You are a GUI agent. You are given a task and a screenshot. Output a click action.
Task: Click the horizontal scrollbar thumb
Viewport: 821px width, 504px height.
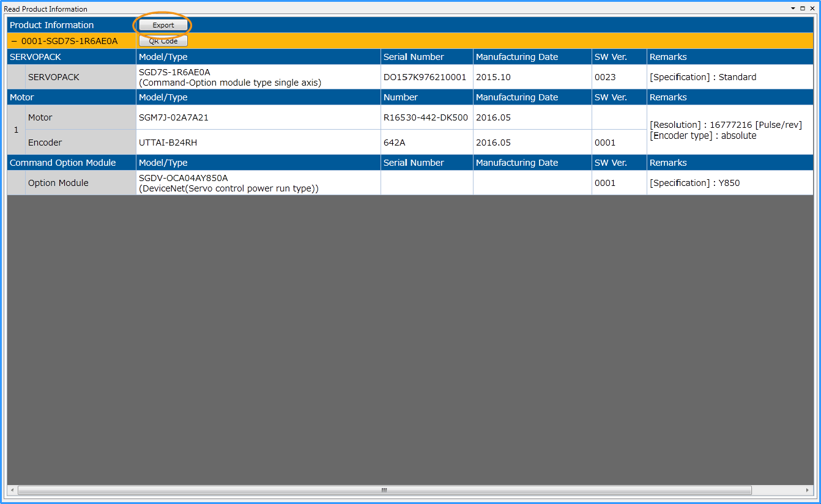click(x=384, y=490)
